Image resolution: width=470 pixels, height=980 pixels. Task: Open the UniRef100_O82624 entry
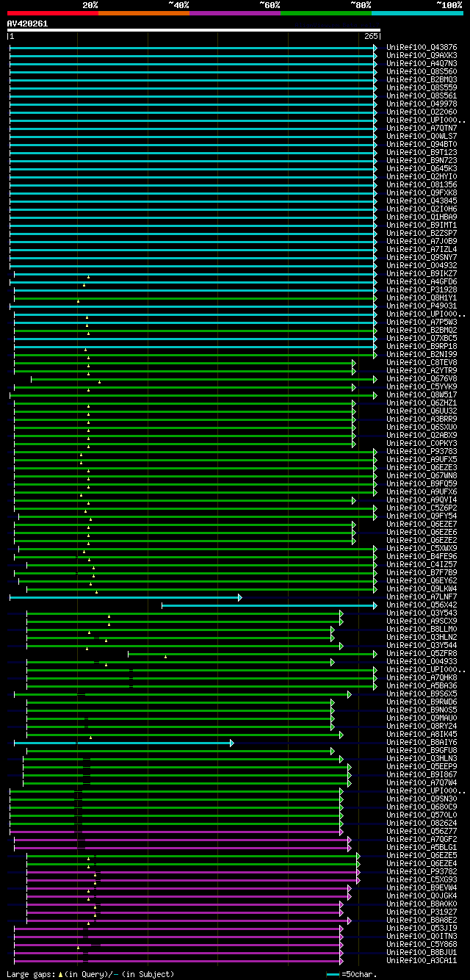422,824
